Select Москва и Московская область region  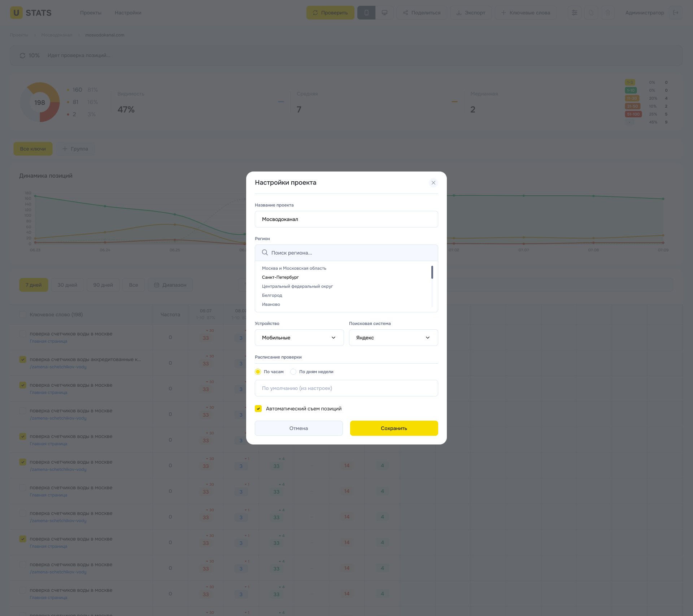click(x=294, y=268)
